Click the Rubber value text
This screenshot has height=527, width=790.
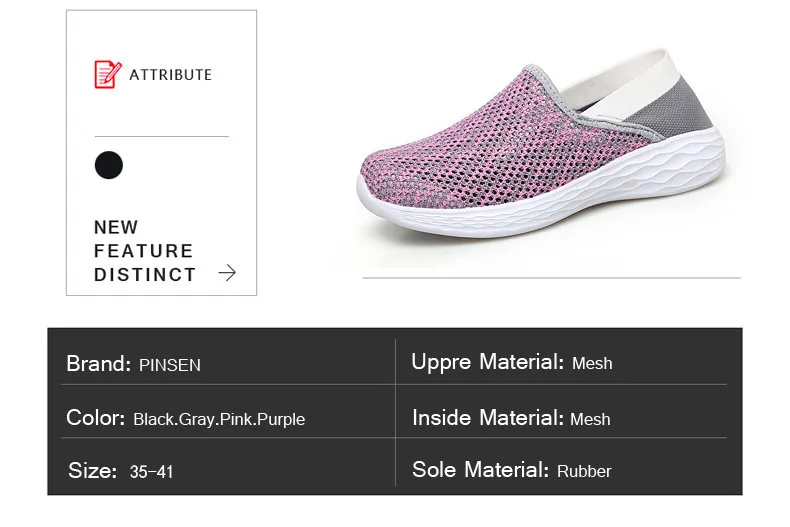(x=584, y=472)
